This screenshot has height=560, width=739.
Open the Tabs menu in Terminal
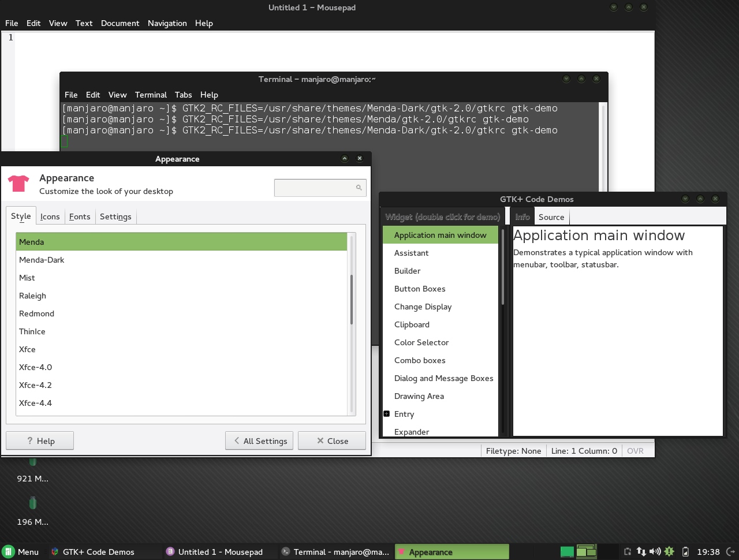point(183,95)
